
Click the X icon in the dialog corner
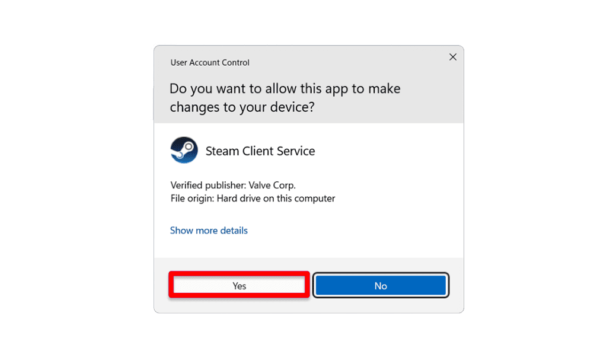[x=452, y=57]
